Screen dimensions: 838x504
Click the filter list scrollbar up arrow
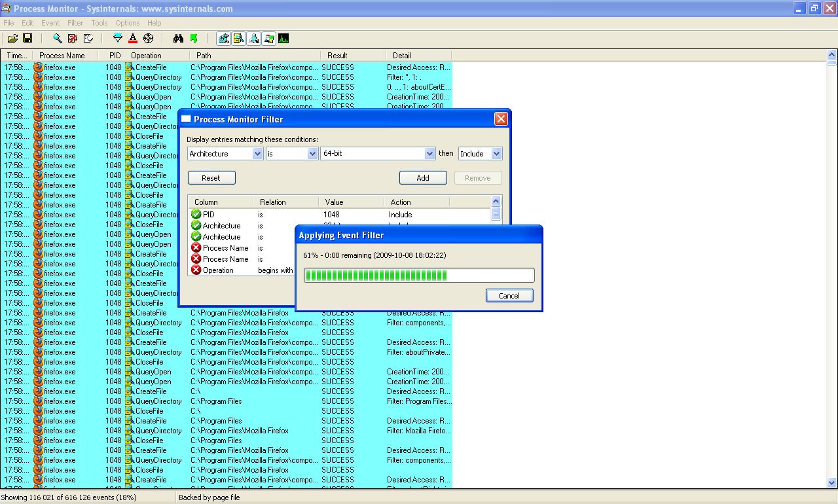coord(496,202)
